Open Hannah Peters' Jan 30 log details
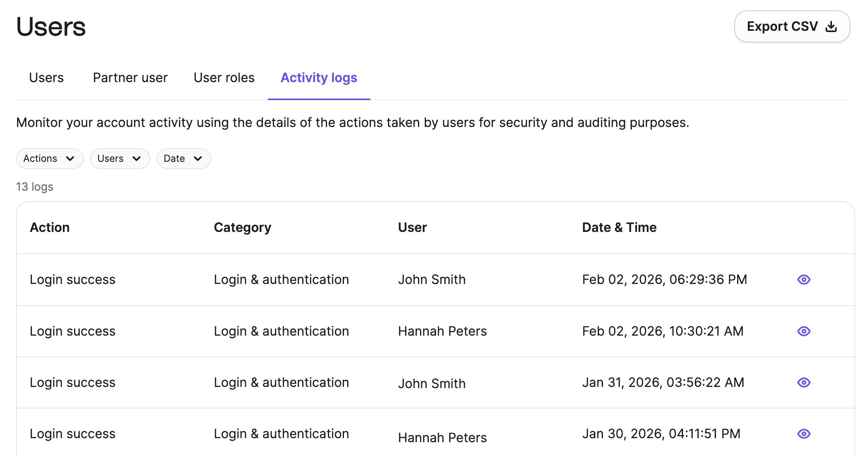The height and width of the screenshot is (455, 868). (804, 434)
